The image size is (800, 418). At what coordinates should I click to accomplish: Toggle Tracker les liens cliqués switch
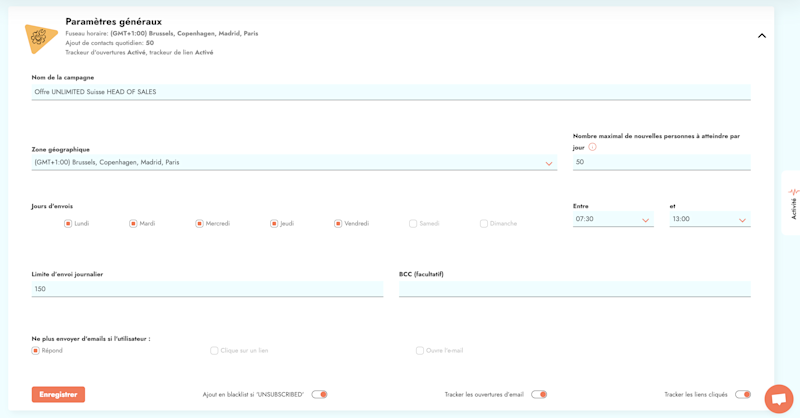click(743, 395)
